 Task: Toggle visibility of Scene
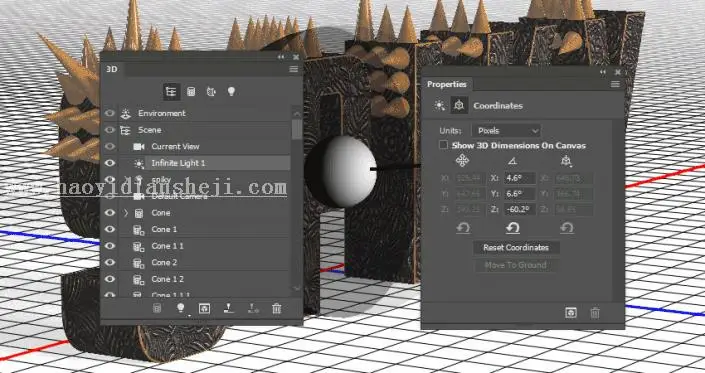pyautogui.click(x=110, y=130)
